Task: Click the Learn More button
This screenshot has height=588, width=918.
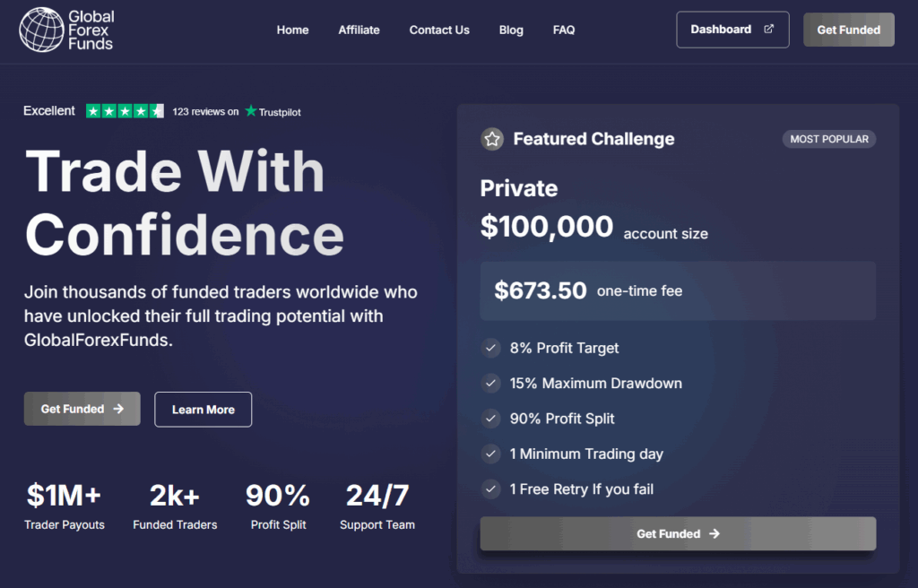Action: (x=204, y=410)
